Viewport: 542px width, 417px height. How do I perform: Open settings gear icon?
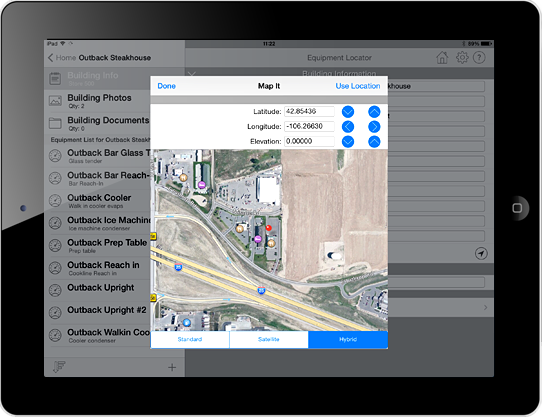(462, 57)
